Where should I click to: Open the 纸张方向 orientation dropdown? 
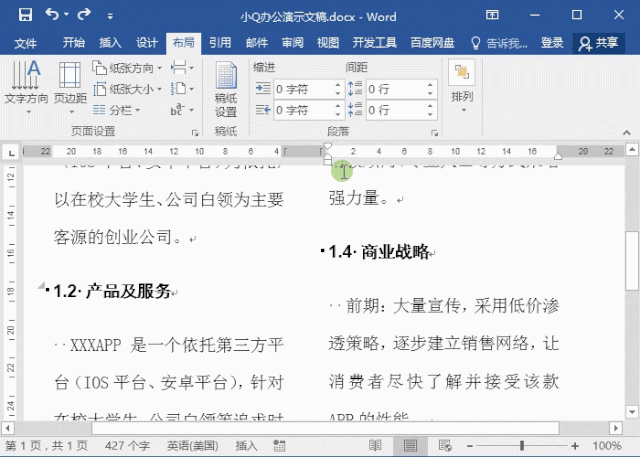pyautogui.click(x=127, y=68)
